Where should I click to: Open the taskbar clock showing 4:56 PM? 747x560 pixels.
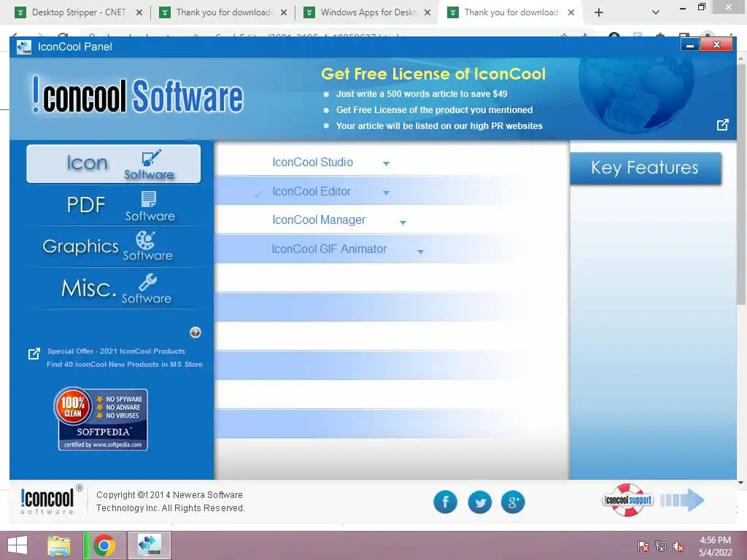click(715, 546)
